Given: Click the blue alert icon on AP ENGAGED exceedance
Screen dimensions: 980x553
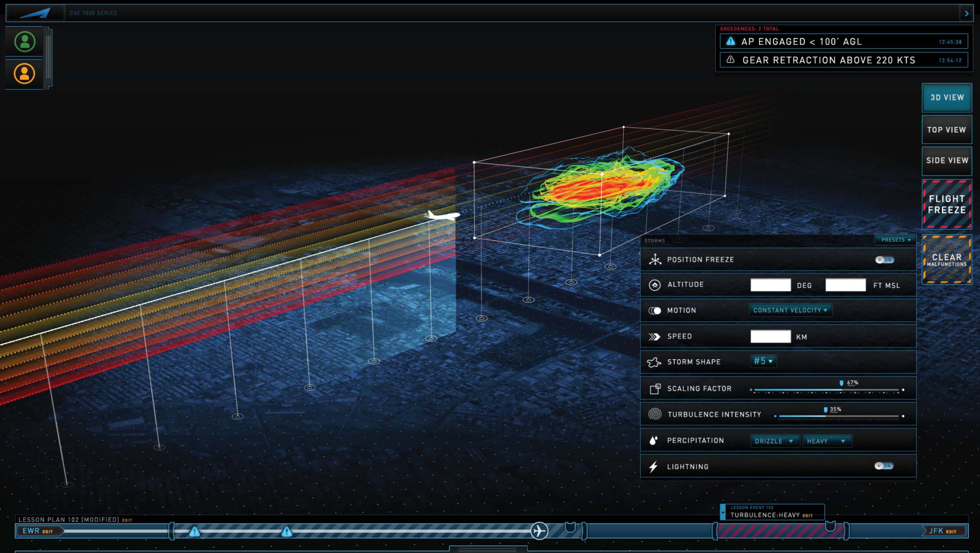Looking at the screenshot, I should pyautogui.click(x=730, y=41).
